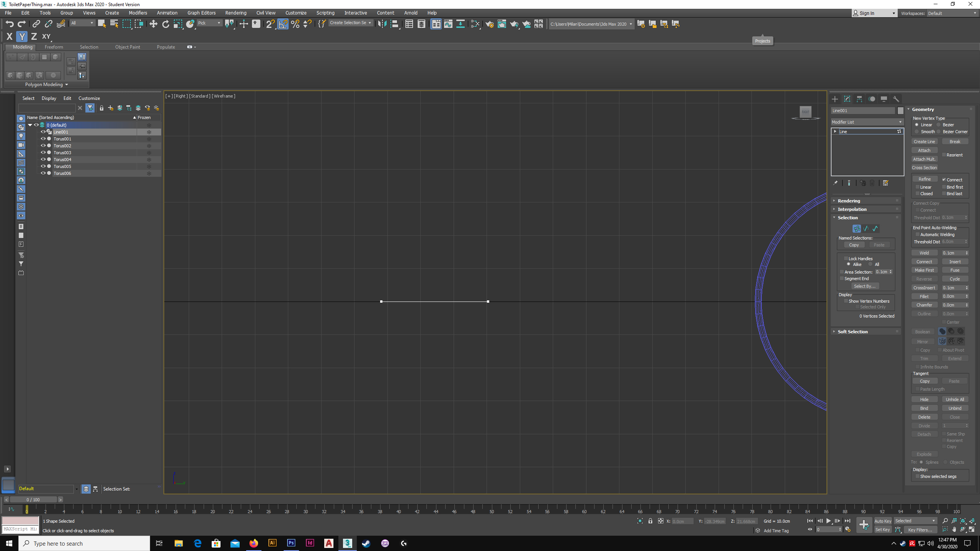Screen dimensions: 980x551
Task: Collapse the Selection rollout
Action: (867, 218)
